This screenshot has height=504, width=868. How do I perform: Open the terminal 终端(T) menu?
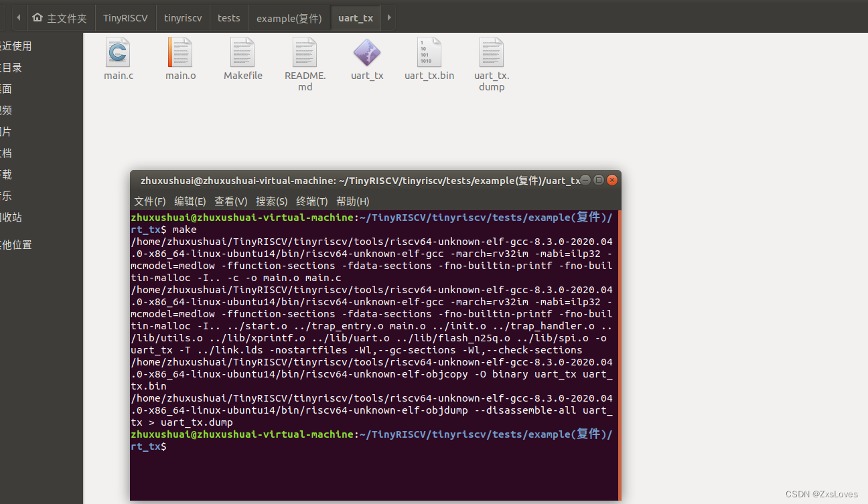click(312, 201)
